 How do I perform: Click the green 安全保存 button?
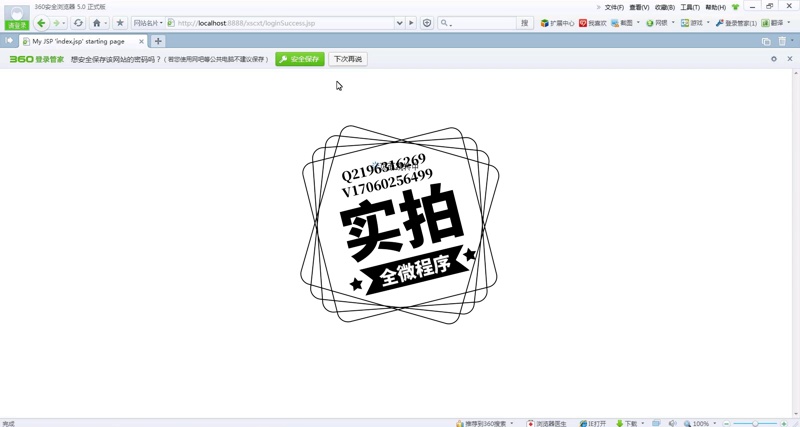click(300, 59)
